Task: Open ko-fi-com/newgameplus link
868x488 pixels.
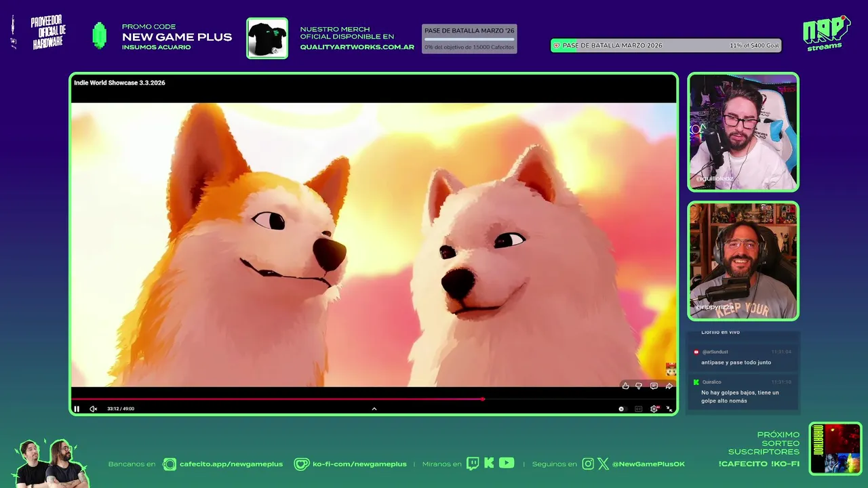Action: 359,464
